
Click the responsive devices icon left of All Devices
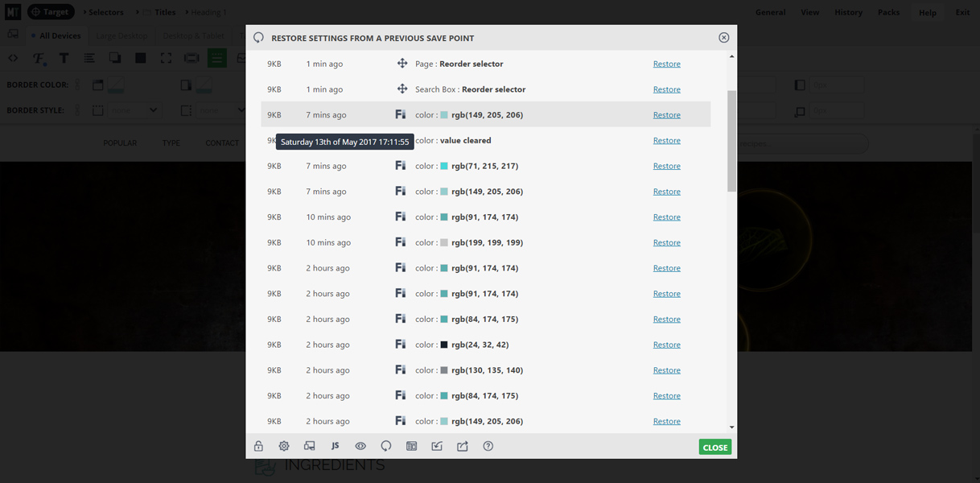[13, 35]
